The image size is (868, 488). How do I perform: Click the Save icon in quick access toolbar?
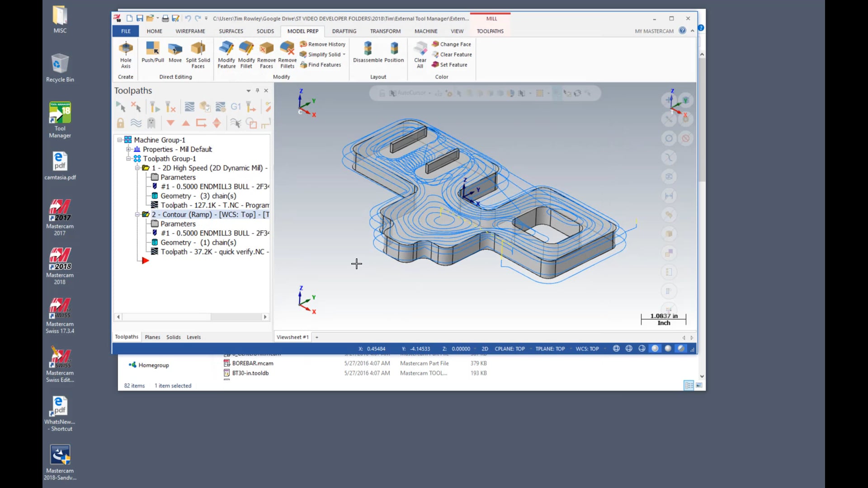coord(140,19)
